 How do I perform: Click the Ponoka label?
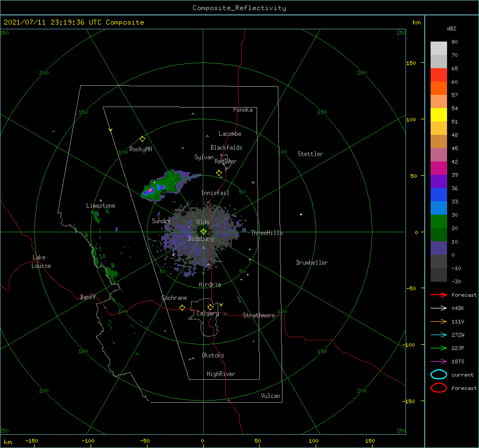pos(243,110)
